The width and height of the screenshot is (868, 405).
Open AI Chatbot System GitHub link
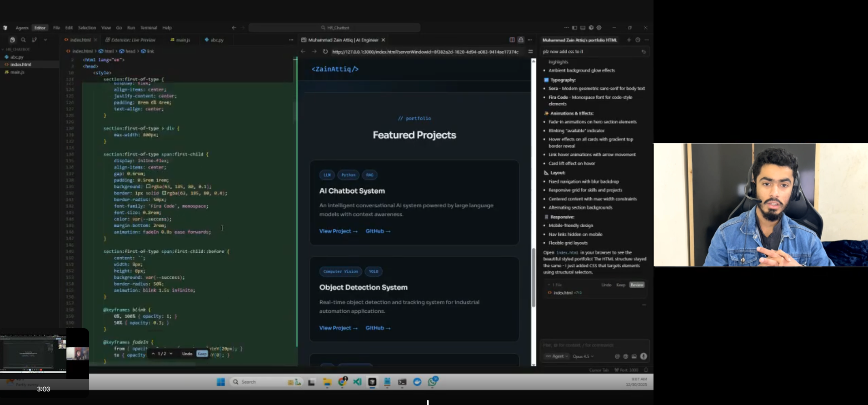pos(378,231)
